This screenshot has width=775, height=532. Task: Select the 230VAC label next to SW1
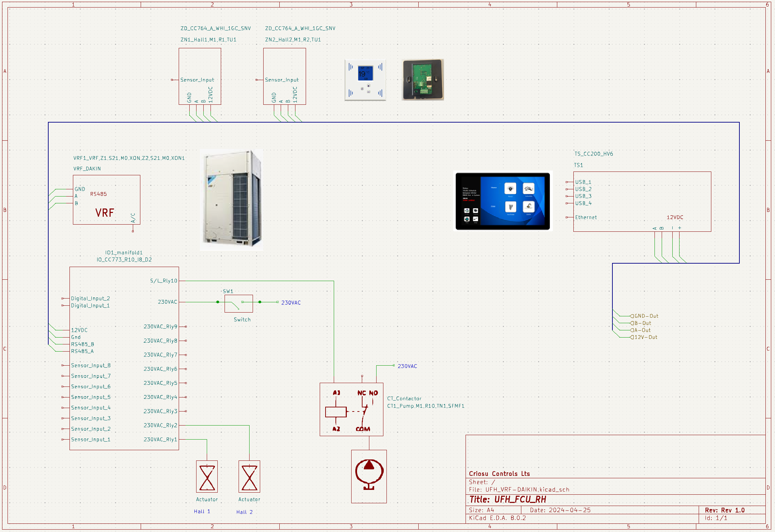(x=291, y=303)
